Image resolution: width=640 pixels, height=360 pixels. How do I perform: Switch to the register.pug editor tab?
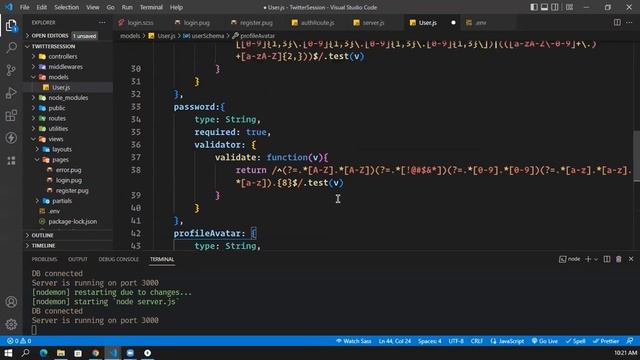(256, 22)
